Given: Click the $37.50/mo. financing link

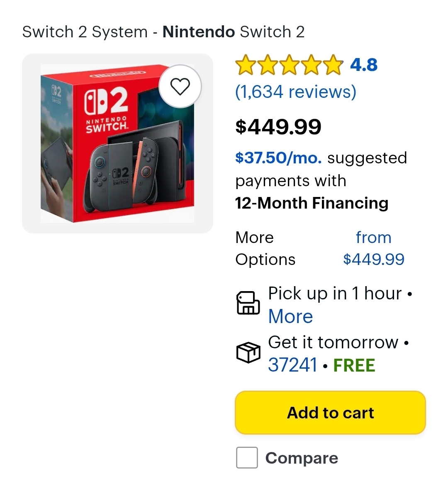Looking at the screenshot, I should pos(278,158).
